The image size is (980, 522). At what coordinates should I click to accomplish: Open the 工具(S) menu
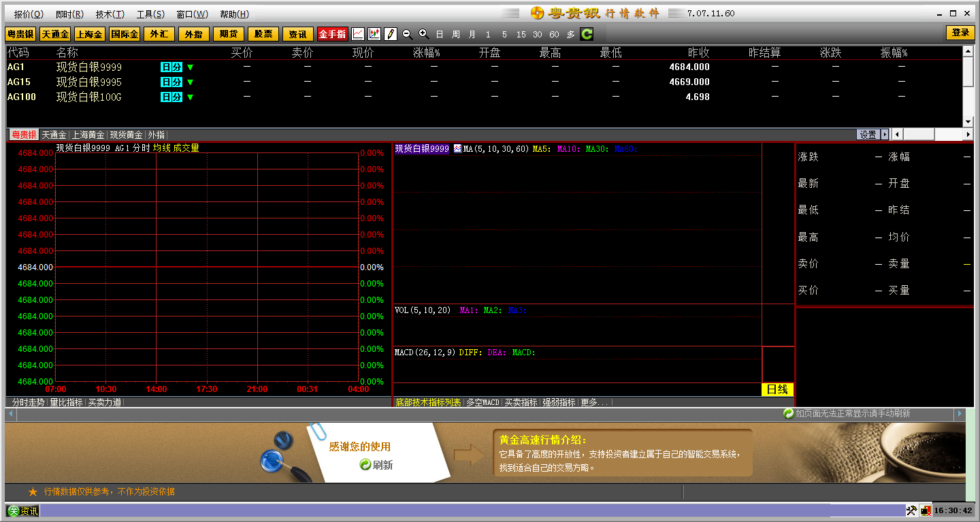coord(150,14)
